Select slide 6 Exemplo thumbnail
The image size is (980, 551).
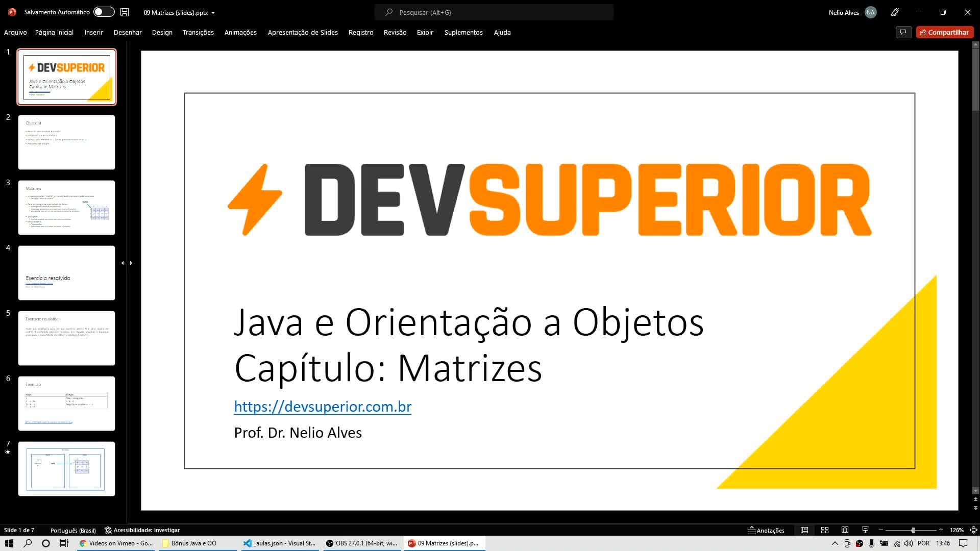click(67, 404)
